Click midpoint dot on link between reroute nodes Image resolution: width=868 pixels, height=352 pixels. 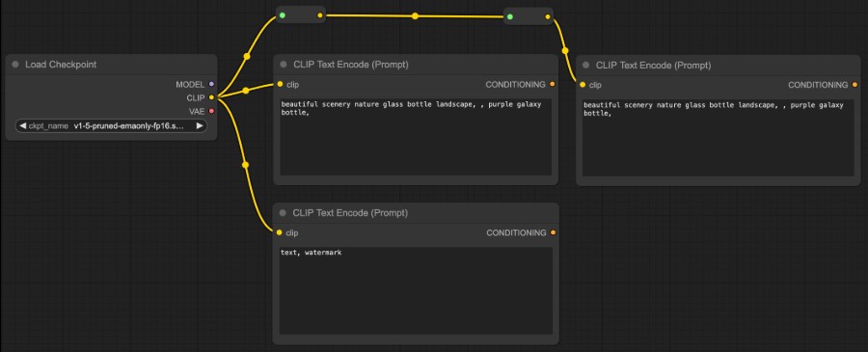[x=415, y=16]
